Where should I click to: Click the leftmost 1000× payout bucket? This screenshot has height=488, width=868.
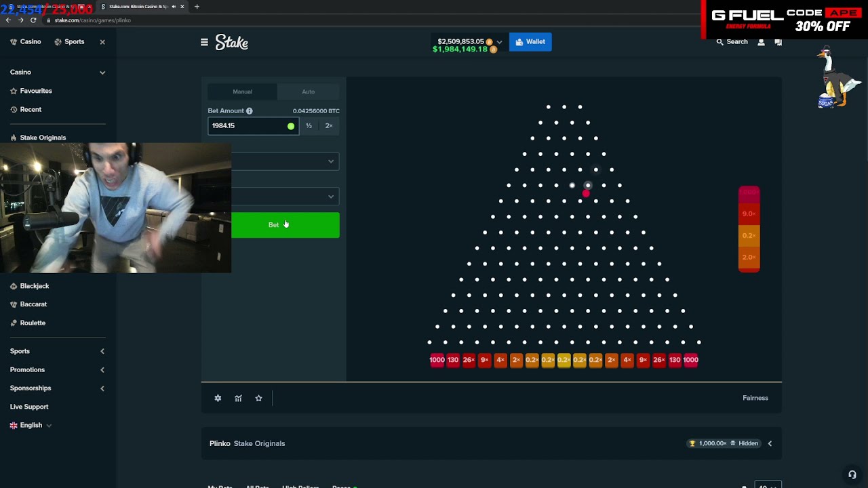(x=437, y=361)
